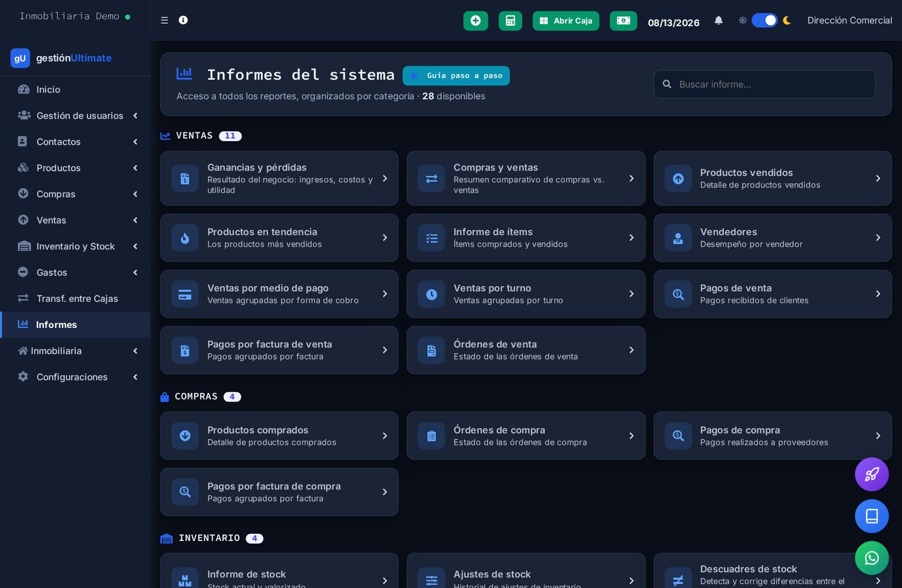The image size is (902, 588).
Task: Toggle the dark mode switch
Action: 764,21
